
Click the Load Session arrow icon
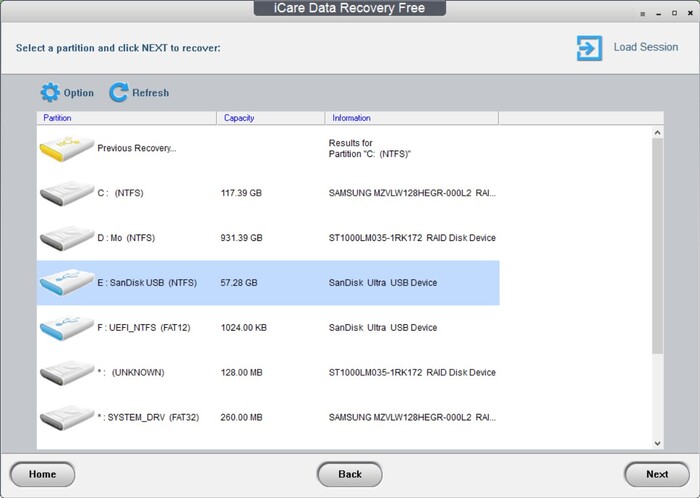tap(589, 48)
